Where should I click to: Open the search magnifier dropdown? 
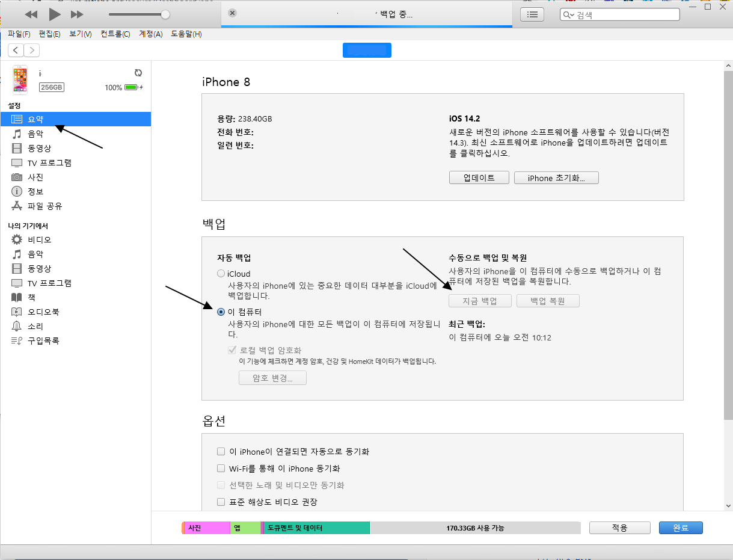(x=568, y=14)
